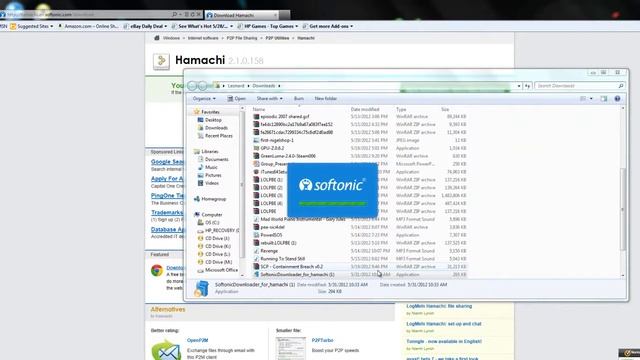Viewport: 640px width, 360px height.
Task: Expand the Suggested Sites favorites dropdown
Action: click(51, 26)
